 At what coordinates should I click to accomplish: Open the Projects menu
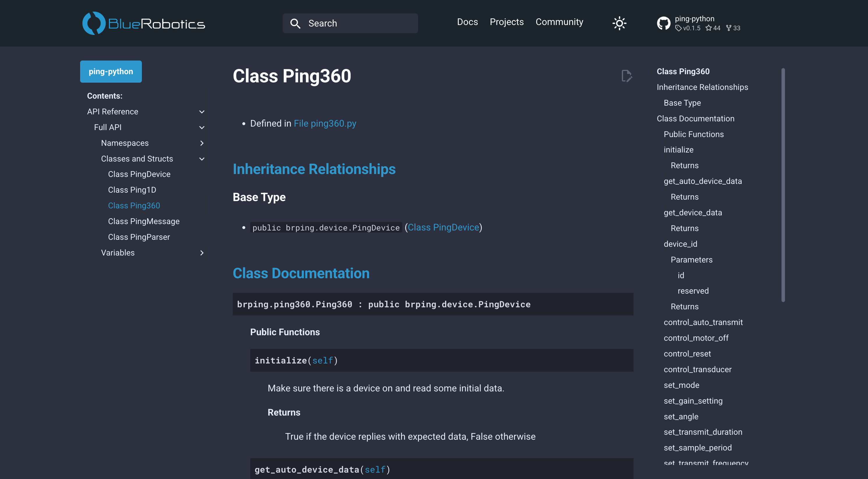click(507, 22)
